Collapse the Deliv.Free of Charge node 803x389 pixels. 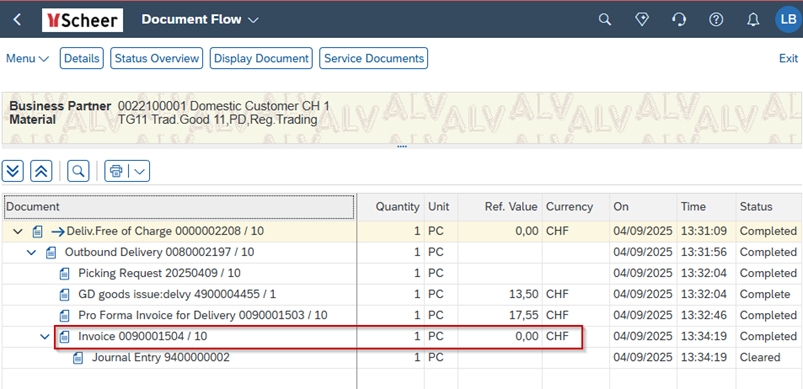pyautogui.click(x=18, y=231)
